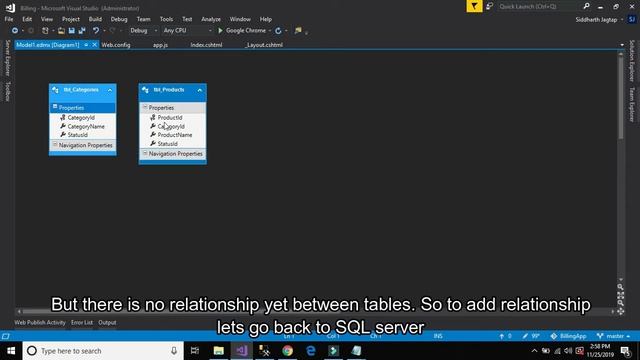This screenshot has height=360, width=640.
Task: Click the Quick Launch search magnifier
Action: pos(586,6)
